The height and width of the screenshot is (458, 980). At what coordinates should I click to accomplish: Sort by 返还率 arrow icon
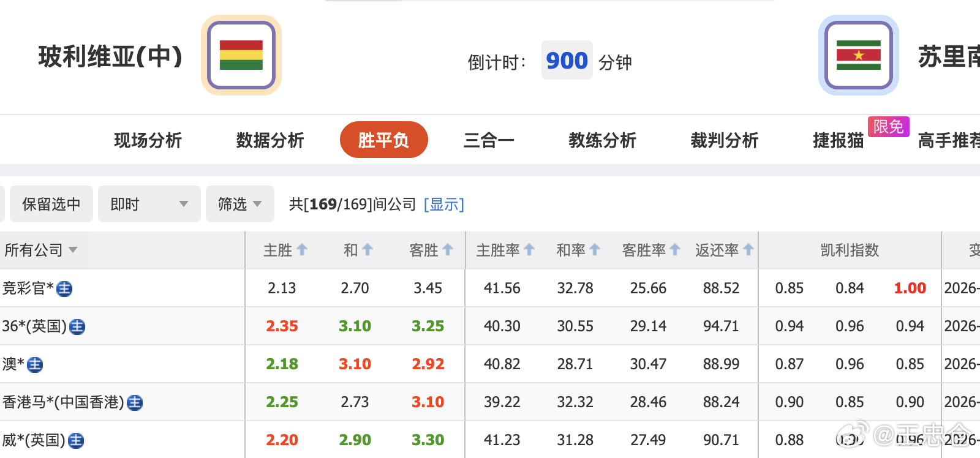tap(748, 250)
